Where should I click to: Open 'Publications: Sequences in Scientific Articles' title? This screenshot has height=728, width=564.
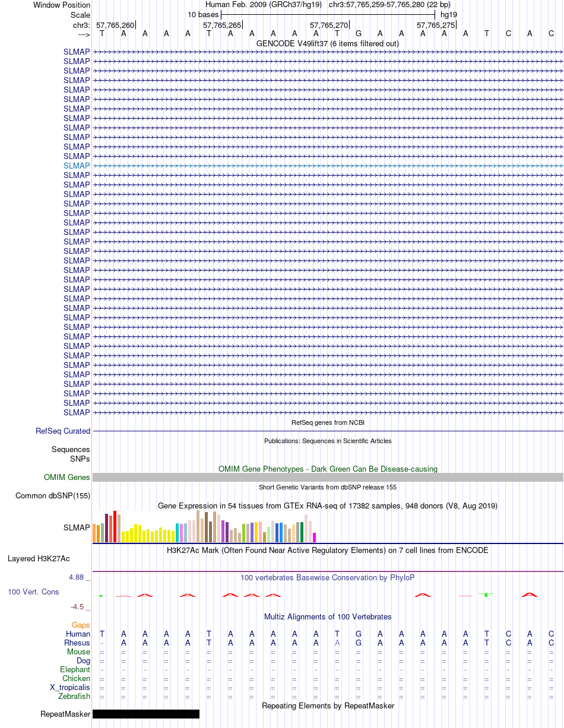pos(328,441)
